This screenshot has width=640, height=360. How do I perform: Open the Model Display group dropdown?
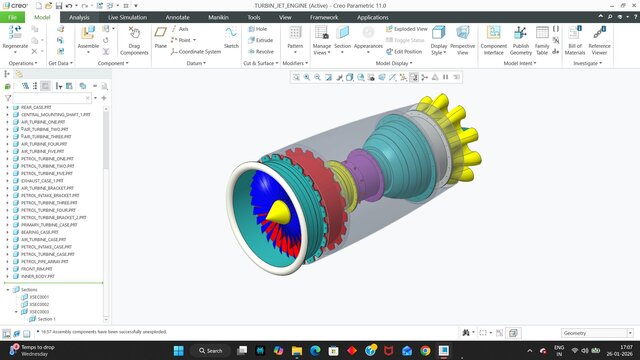tap(394, 63)
